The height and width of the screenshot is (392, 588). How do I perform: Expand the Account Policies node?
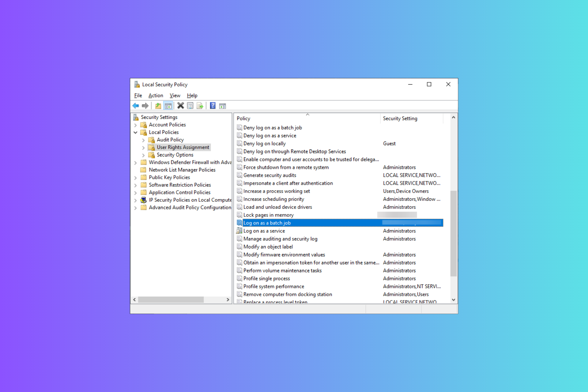click(135, 125)
